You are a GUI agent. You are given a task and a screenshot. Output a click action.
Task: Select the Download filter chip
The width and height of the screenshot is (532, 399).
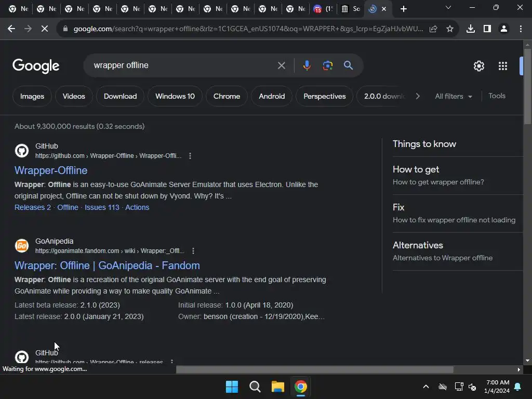(x=120, y=96)
